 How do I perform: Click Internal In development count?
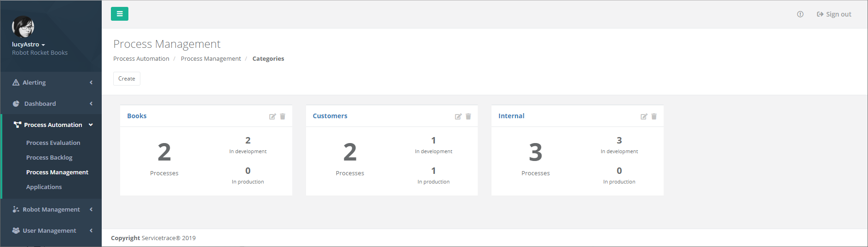pos(619,140)
